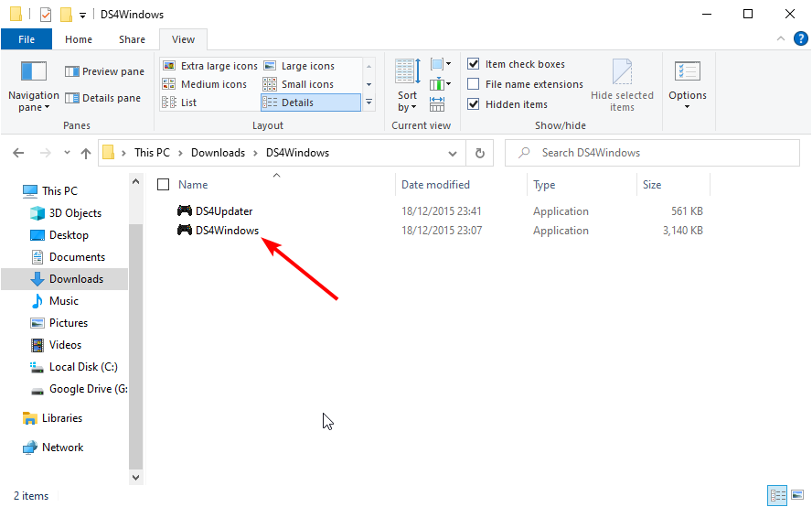Collapse the ribbon with the chevron
Image resolution: width=812 pixels, height=507 pixels.
click(x=780, y=38)
